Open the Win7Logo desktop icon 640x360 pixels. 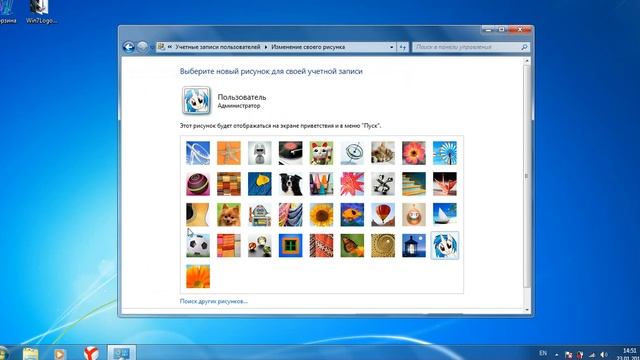tap(41, 12)
